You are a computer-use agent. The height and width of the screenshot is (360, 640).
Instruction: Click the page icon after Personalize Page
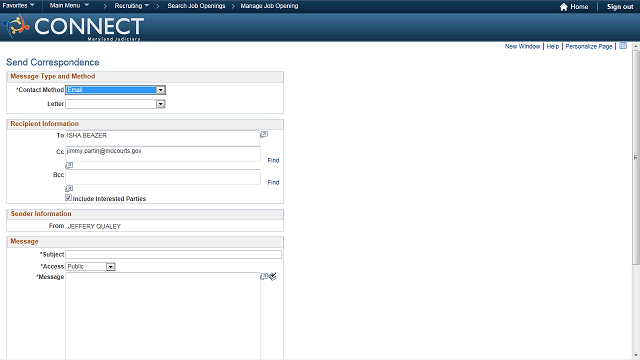(623, 46)
